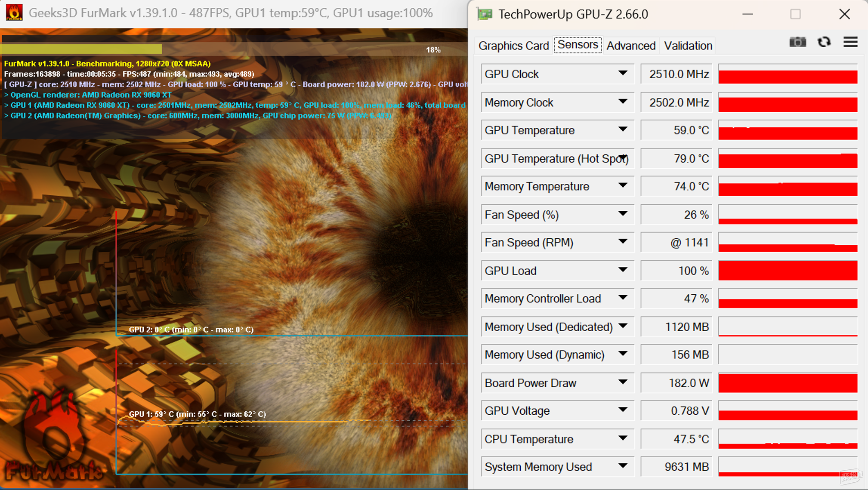The image size is (868, 490).
Task: Open the Memory Controller Load dropdown
Action: [623, 298]
